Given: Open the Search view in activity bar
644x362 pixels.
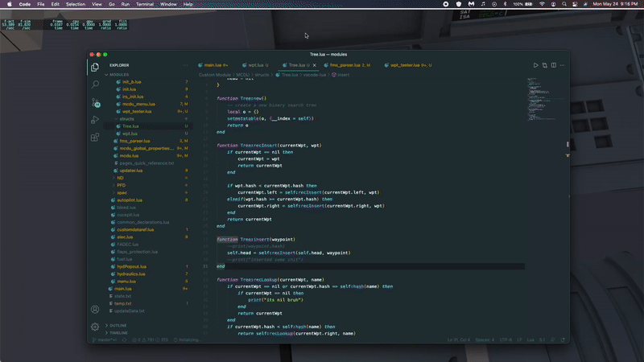Looking at the screenshot, I should [95, 84].
